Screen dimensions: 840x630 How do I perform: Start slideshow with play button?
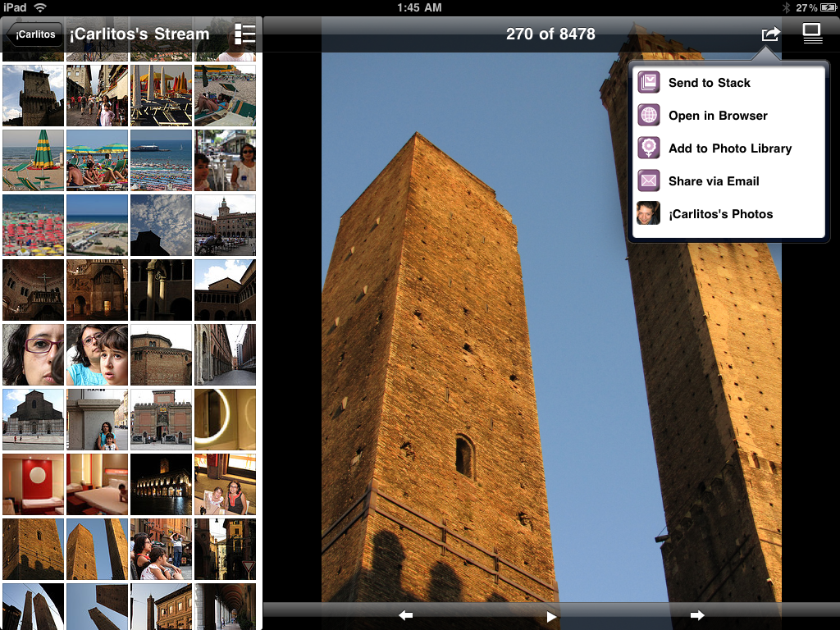click(550, 617)
